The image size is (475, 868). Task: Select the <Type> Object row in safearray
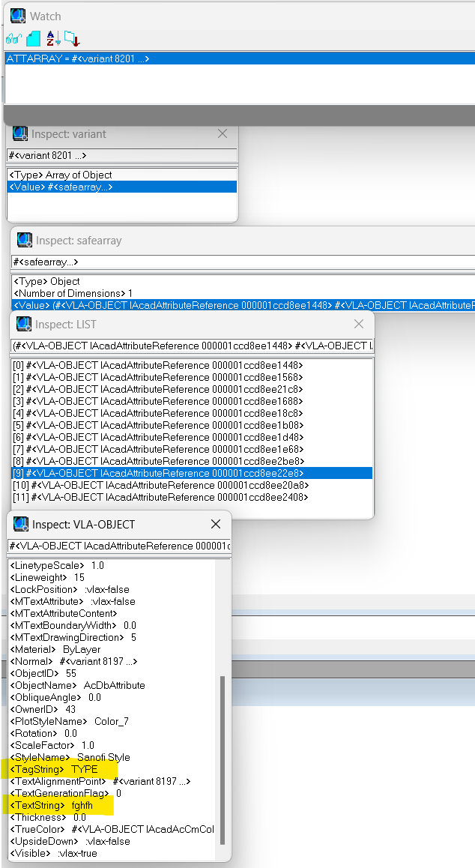point(243,281)
